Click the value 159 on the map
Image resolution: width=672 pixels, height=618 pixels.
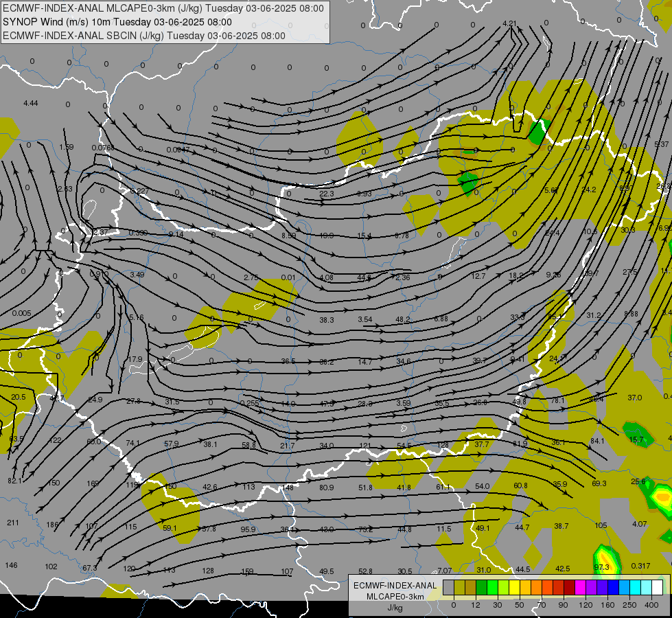pyautogui.click(x=247, y=572)
